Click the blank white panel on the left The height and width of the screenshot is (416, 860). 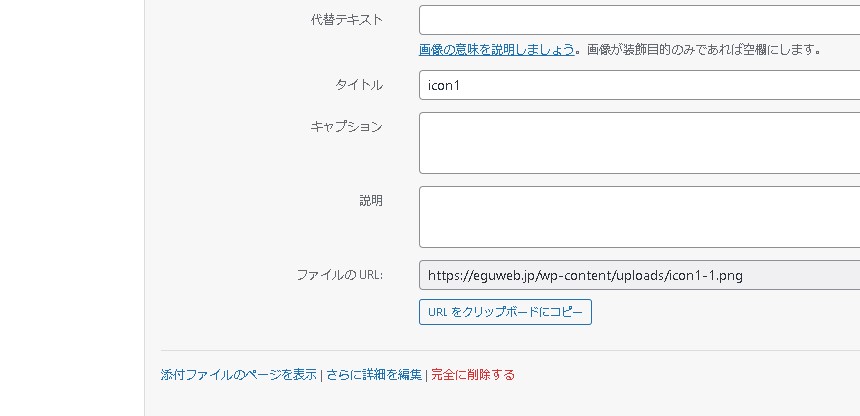72,200
